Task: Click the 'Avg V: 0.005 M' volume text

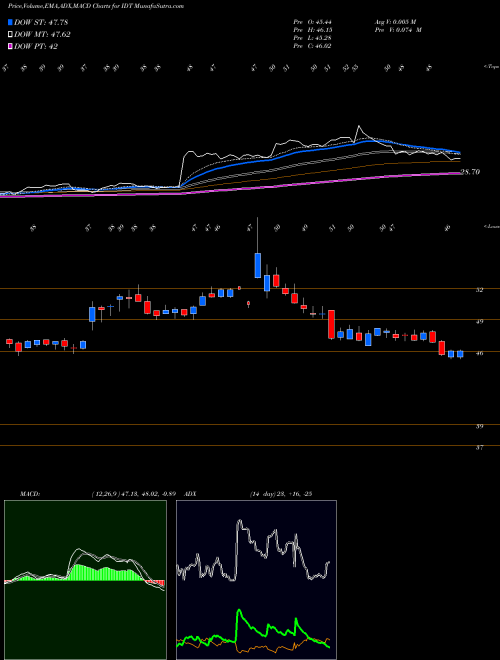Action: (395, 21)
